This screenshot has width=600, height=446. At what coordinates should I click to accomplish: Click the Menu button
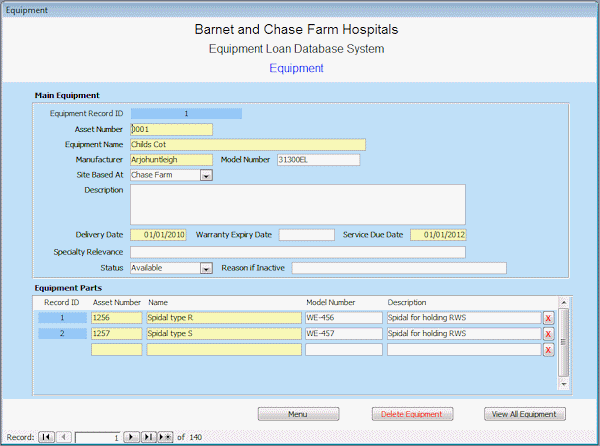point(298,414)
